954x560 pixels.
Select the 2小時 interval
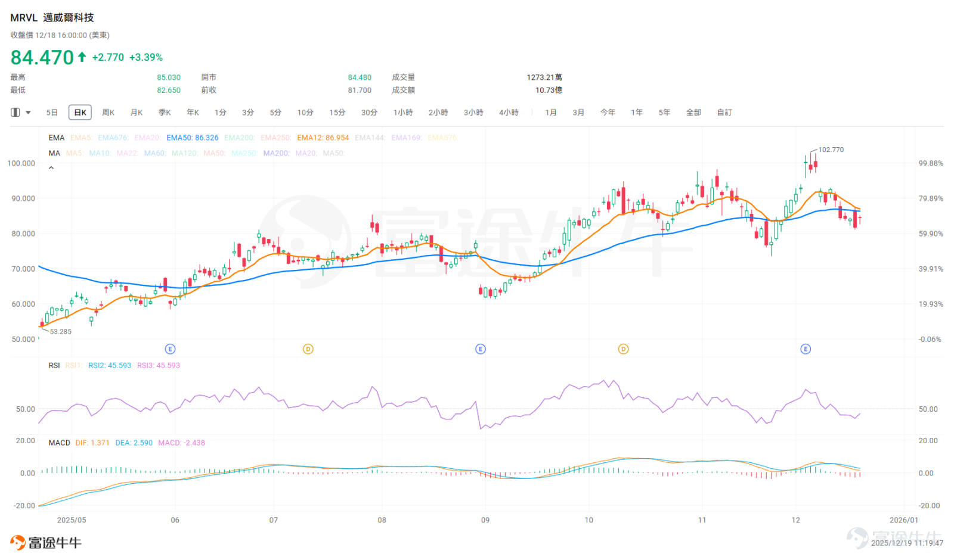click(x=438, y=113)
